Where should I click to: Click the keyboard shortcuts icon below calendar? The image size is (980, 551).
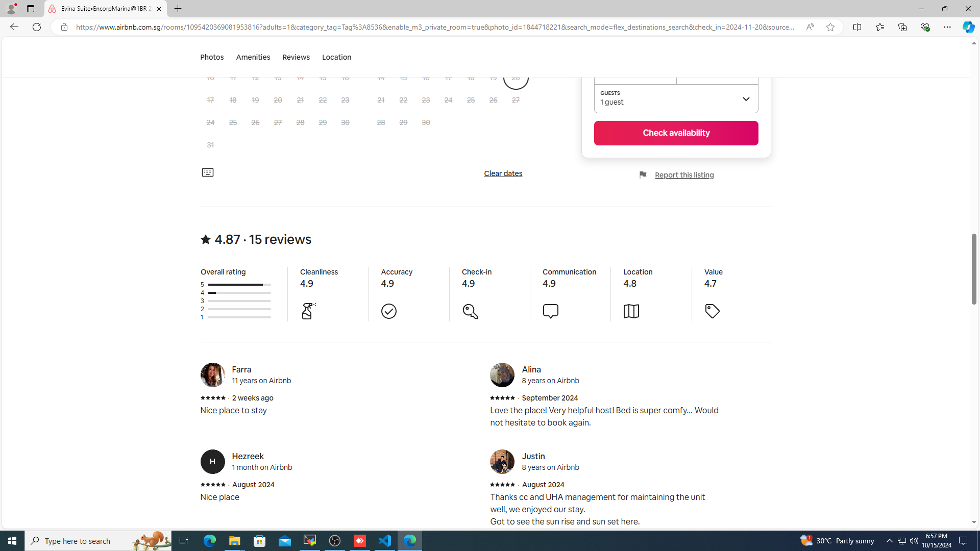[207, 173]
